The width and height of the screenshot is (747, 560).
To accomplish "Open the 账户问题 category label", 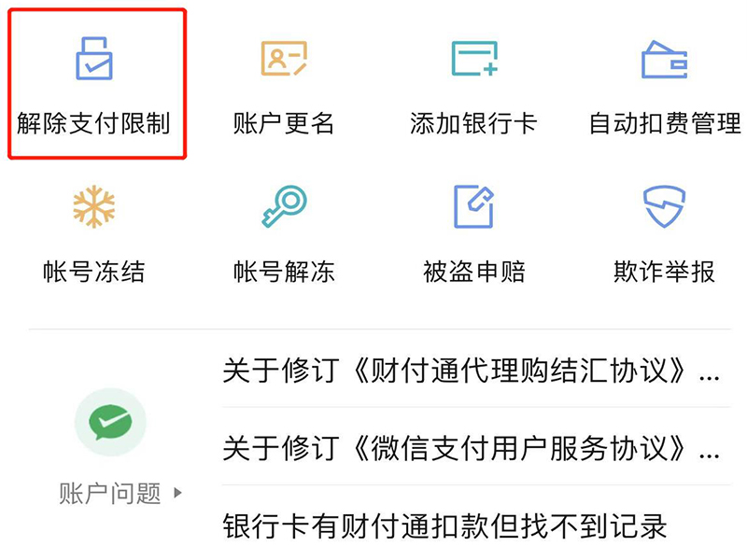I will (x=110, y=493).
